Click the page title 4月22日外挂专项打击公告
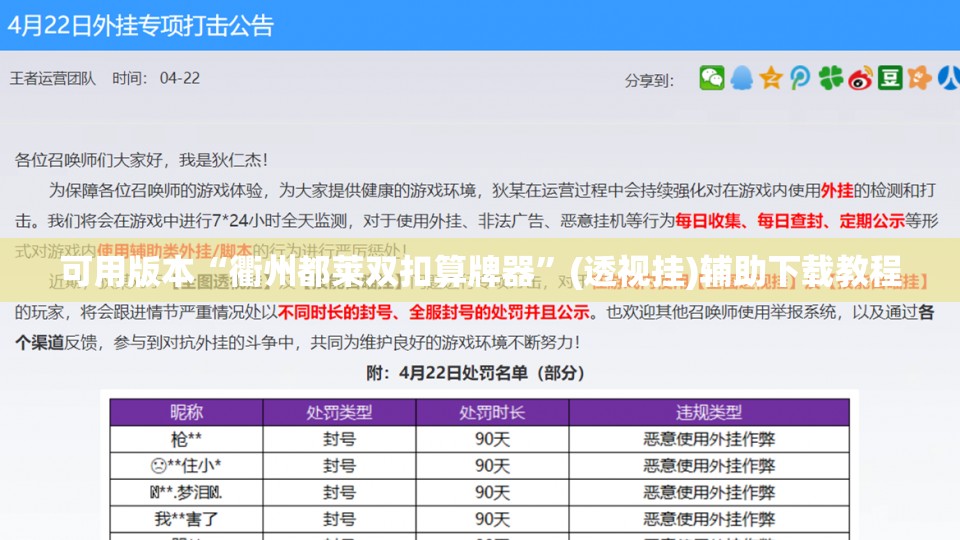960x540 pixels. 140,26
